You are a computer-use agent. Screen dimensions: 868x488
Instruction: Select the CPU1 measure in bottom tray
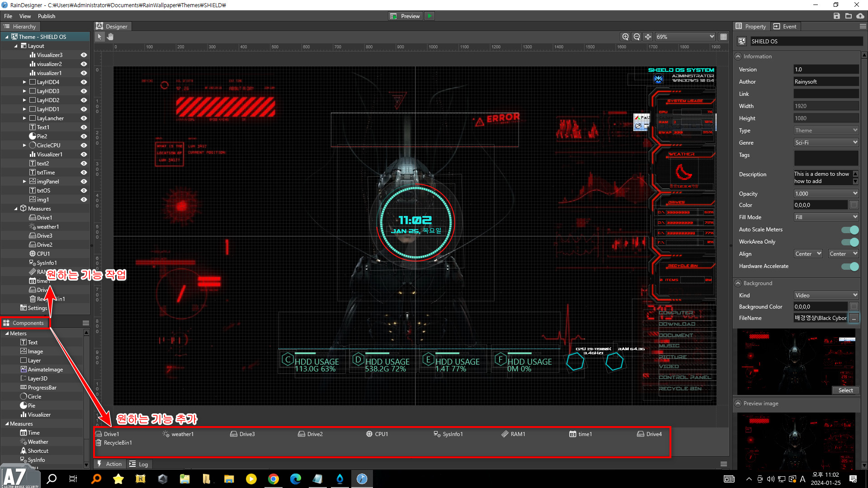pos(377,434)
